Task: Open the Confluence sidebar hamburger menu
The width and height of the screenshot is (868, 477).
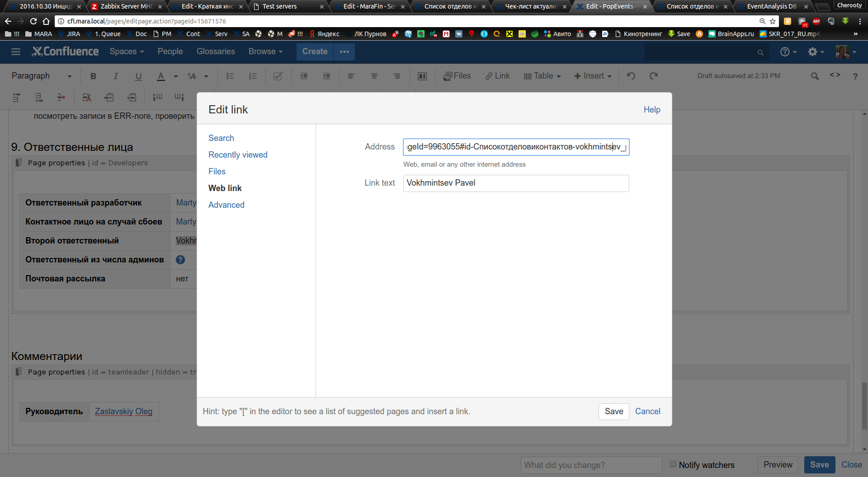Action: 16,51
